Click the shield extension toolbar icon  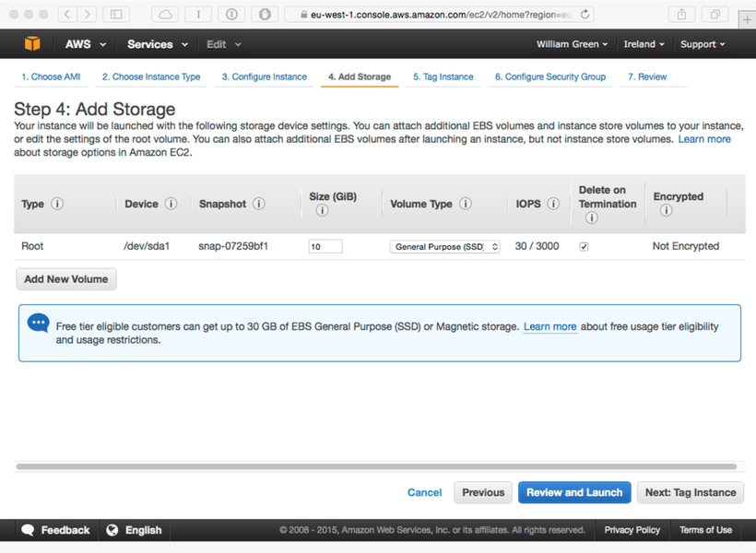pyautogui.click(x=265, y=14)
